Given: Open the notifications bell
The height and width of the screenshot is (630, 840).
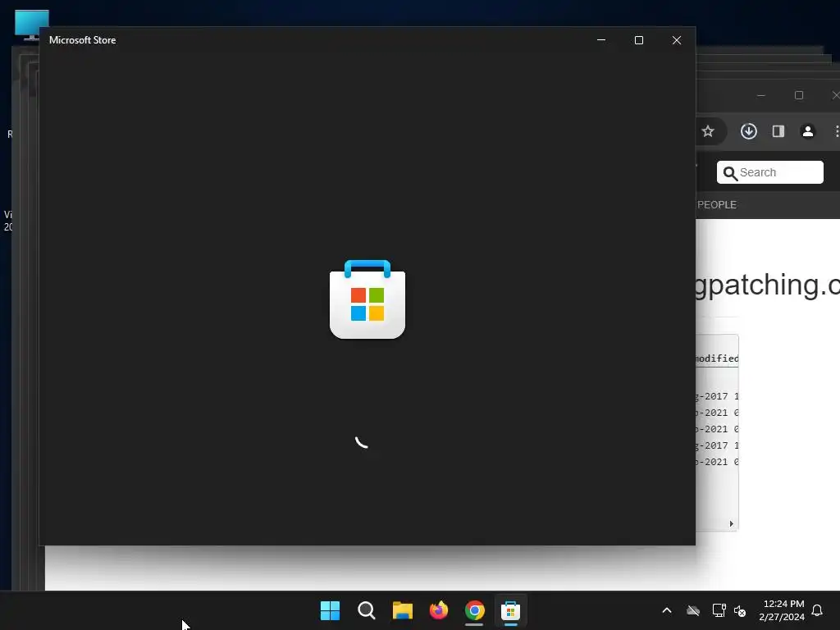Looking at the screenshot, I should pos(818,610).
